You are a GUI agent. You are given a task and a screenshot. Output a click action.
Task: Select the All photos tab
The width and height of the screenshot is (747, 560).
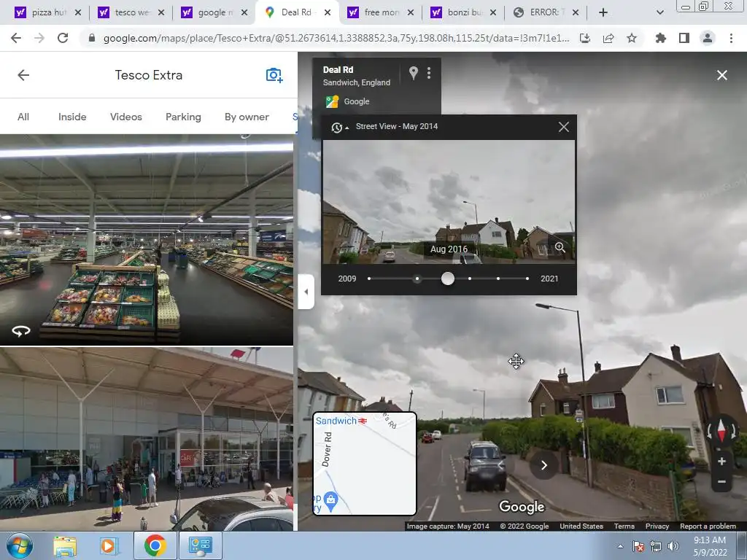click(23, 117)
